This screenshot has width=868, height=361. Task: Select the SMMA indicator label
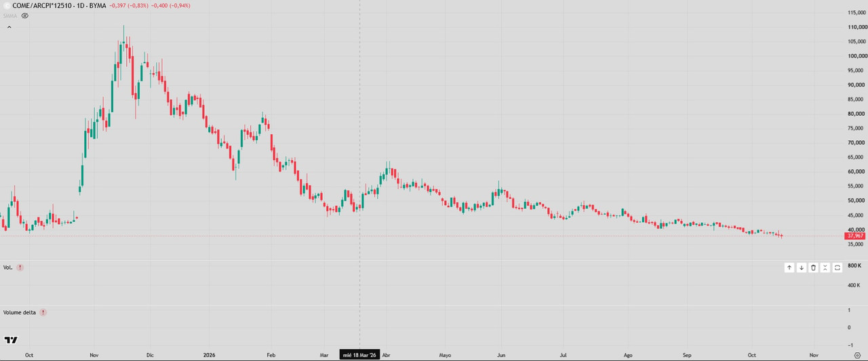tap(10, 15)
